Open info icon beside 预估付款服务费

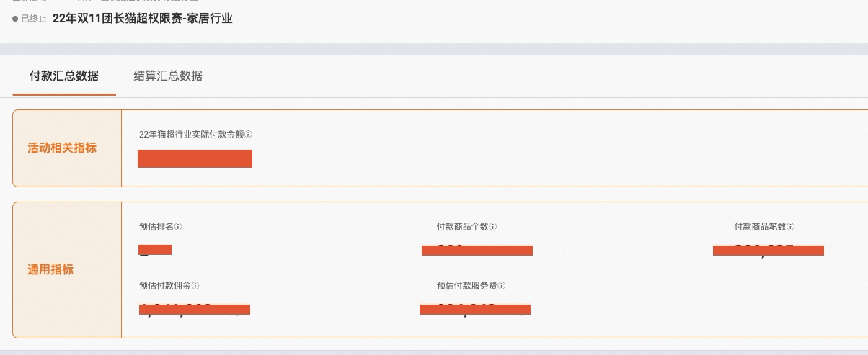pyautogui.click(x=502, y=286)
